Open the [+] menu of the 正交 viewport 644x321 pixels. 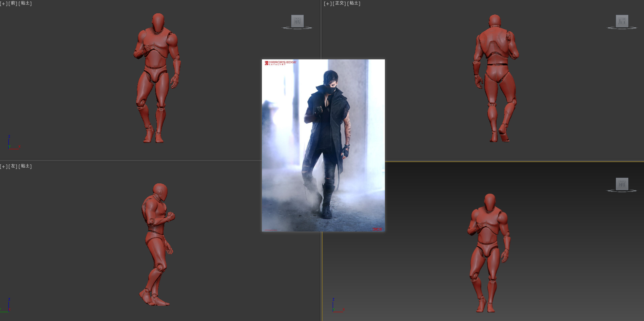pos(328,3)
